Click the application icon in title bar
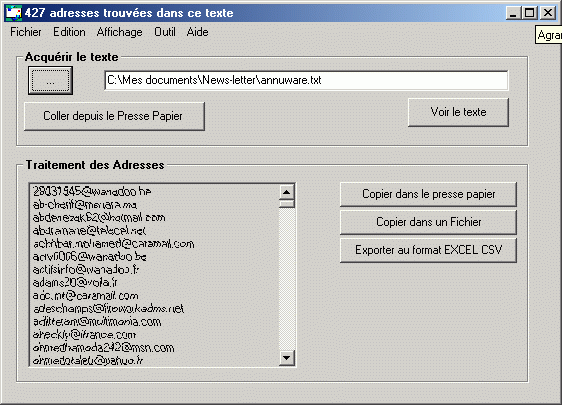 coord(14,13)
